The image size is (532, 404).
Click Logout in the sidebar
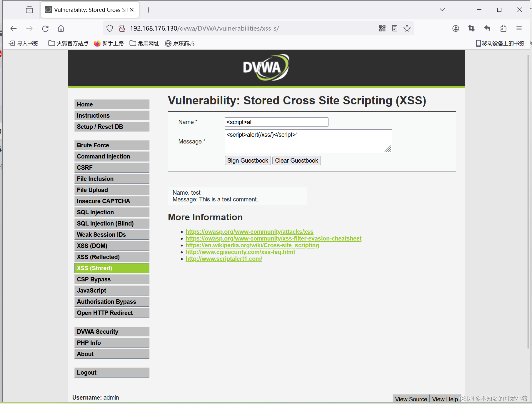click(112, 373)
